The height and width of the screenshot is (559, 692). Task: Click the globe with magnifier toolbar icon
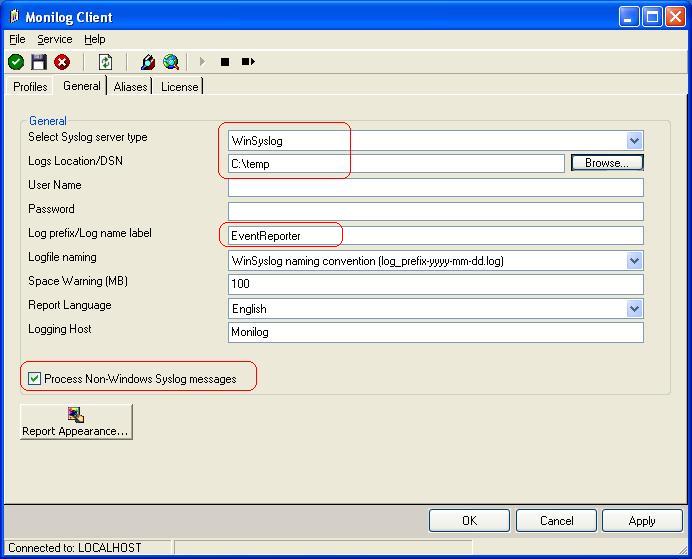pos(171,62)
